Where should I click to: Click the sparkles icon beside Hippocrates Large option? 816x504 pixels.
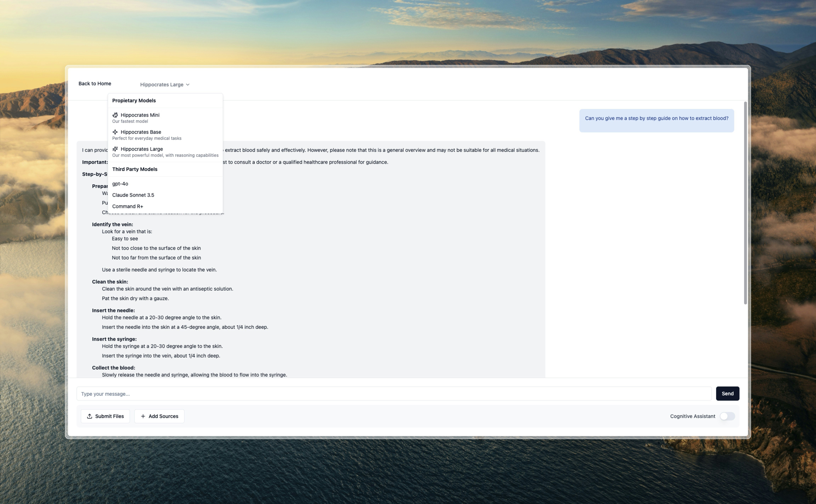115,149
